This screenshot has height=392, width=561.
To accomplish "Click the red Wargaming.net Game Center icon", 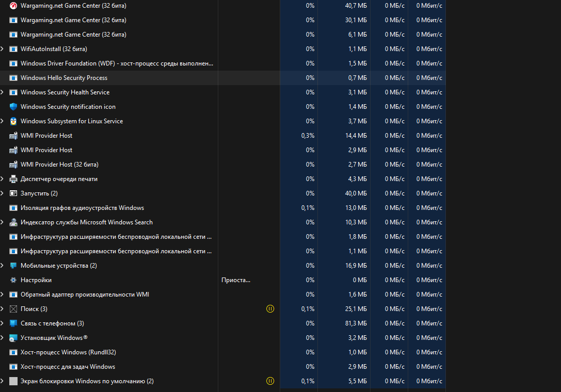I will point(13,6).
